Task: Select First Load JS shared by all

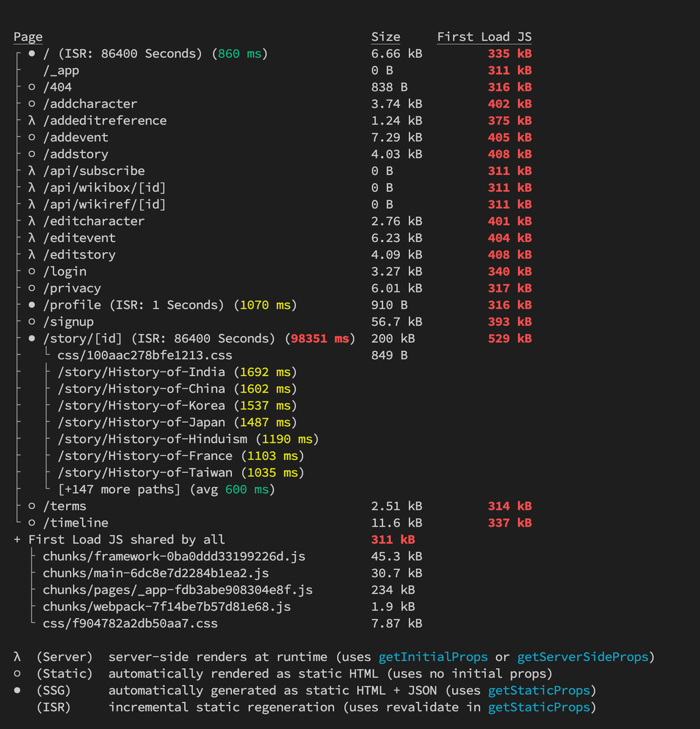Action: click(x=126, y=540)
